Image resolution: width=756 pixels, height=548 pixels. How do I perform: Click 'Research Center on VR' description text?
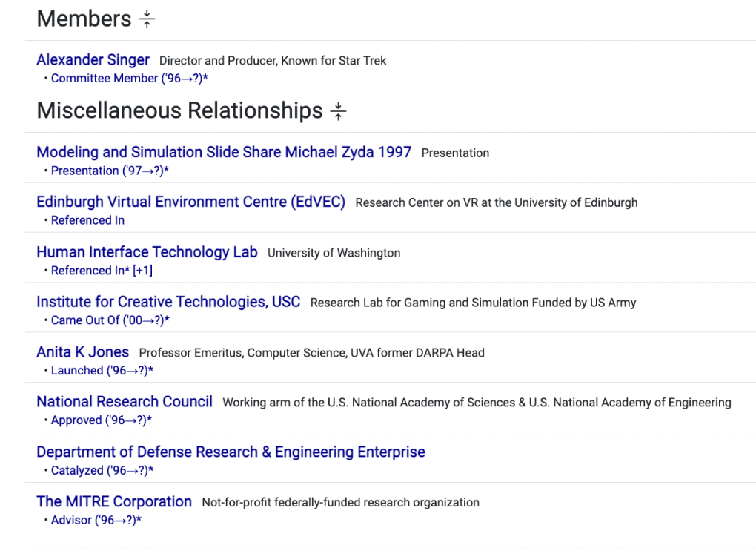click(497, 202)
